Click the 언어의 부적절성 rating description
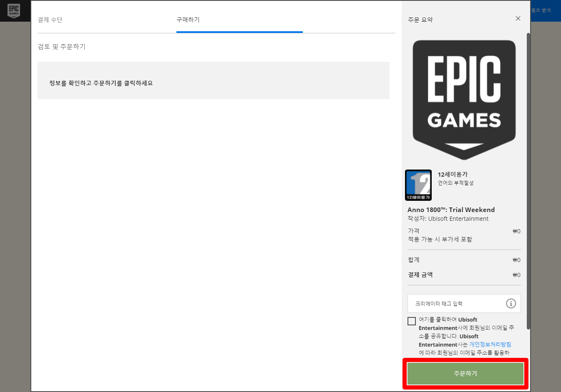561x392 pixels. click(x=455, y=183)
